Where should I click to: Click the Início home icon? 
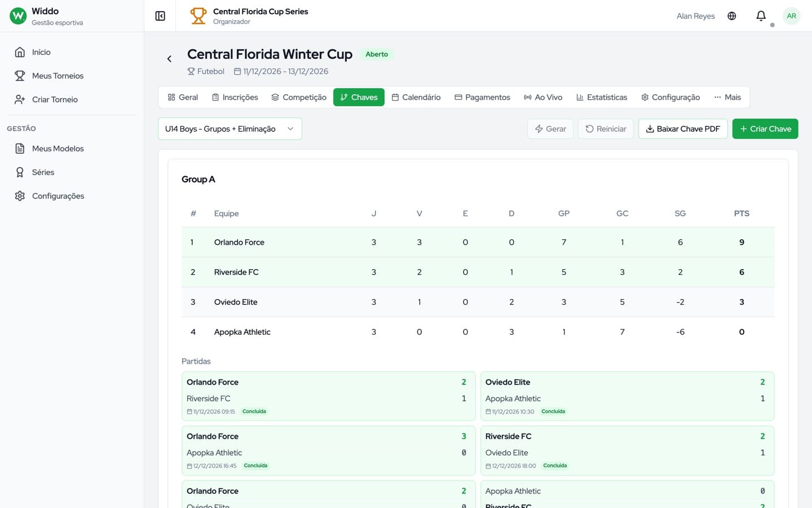click(20, 52)
